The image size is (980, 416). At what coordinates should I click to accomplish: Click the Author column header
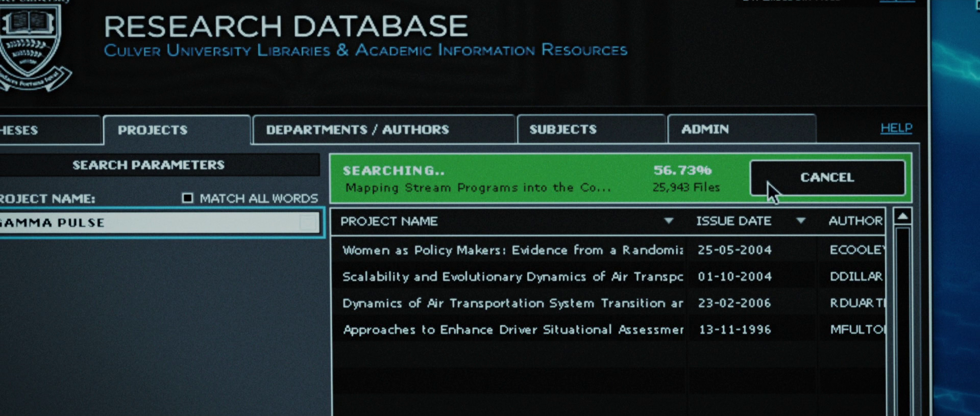coord(855,221)
